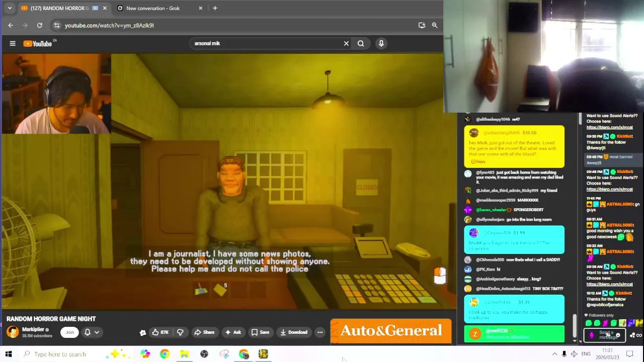Show hidden system tray icons

pyautogui.click(x=554, y=354)
